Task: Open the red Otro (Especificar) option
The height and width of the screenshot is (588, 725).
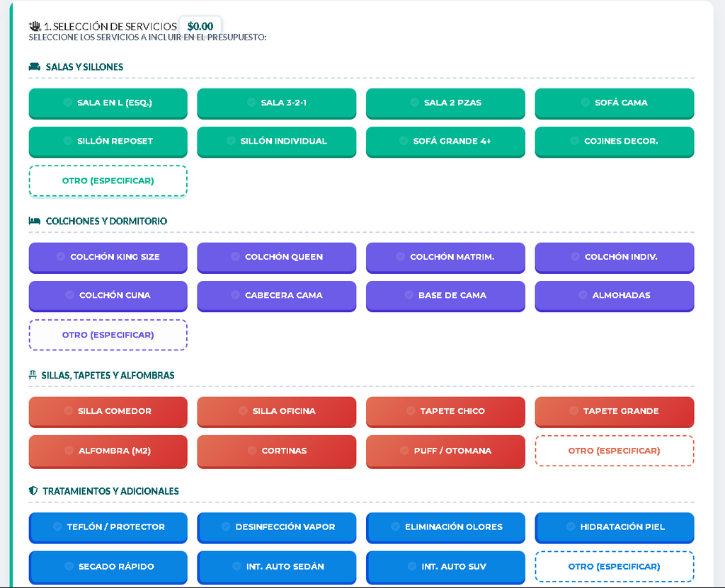Action: tap(614, 451)
